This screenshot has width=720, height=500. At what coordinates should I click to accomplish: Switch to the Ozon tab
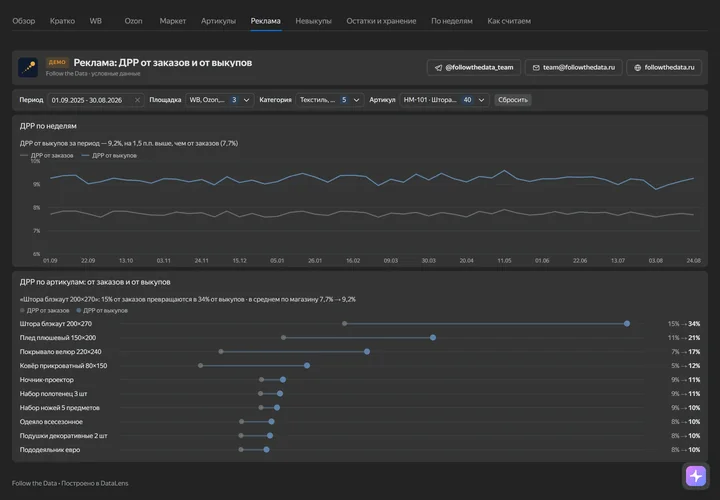pyautogui.click(x=134, y=21)
